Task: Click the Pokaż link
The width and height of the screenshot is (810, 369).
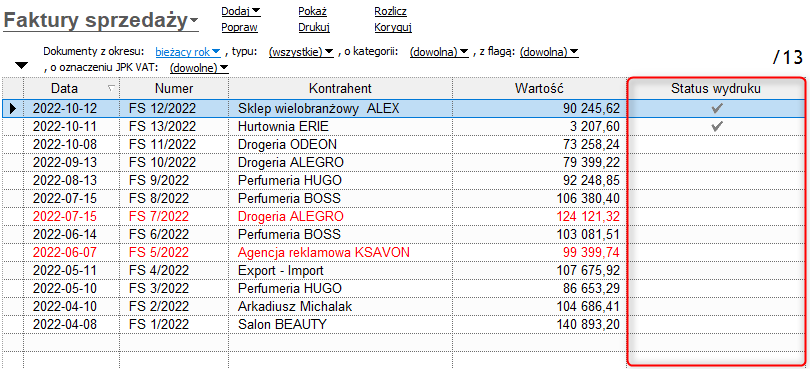Action: 313,11
